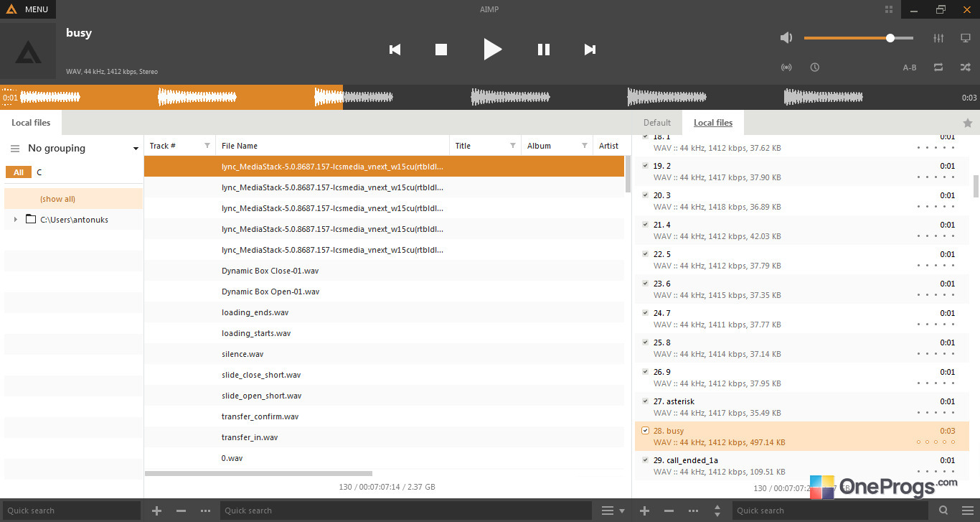Uncheck the 24. 7 playlist item

(645, 313)
